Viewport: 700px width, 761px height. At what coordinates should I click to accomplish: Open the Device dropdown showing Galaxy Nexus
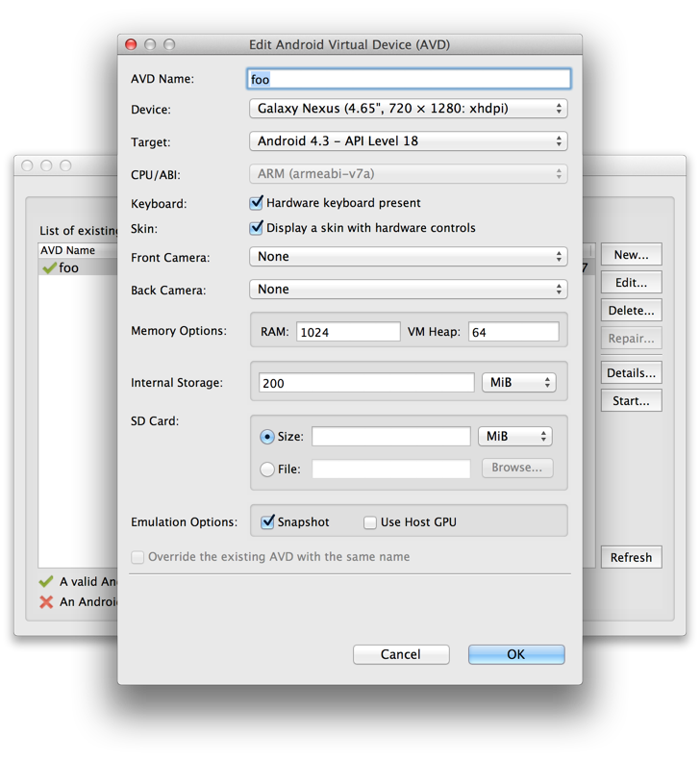(409, 108)
